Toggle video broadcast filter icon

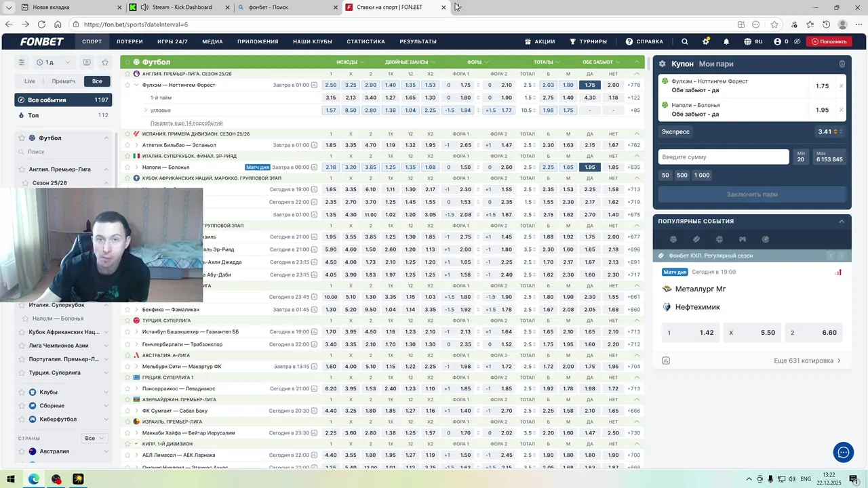(x=87, y=62)
